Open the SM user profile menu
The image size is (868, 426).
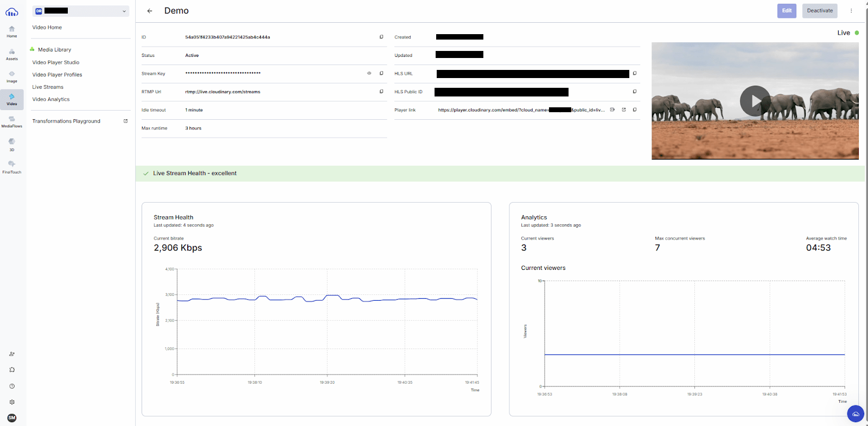click(x=12, y=418)
